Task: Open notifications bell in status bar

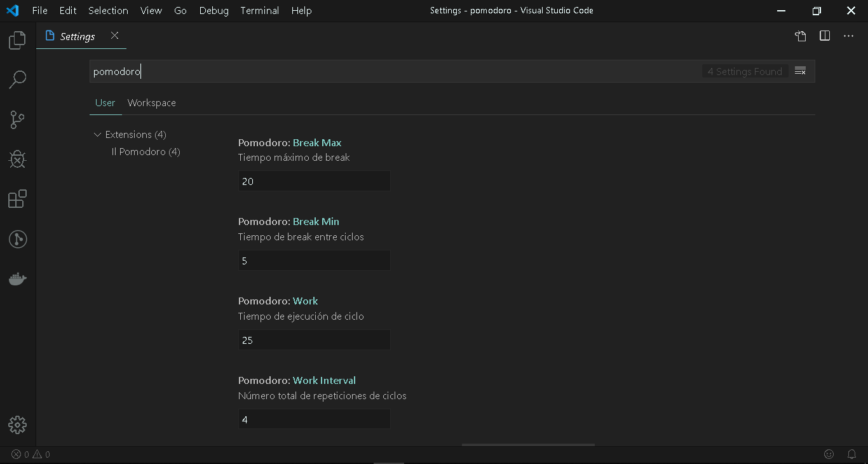Action: tap(852, 454)
